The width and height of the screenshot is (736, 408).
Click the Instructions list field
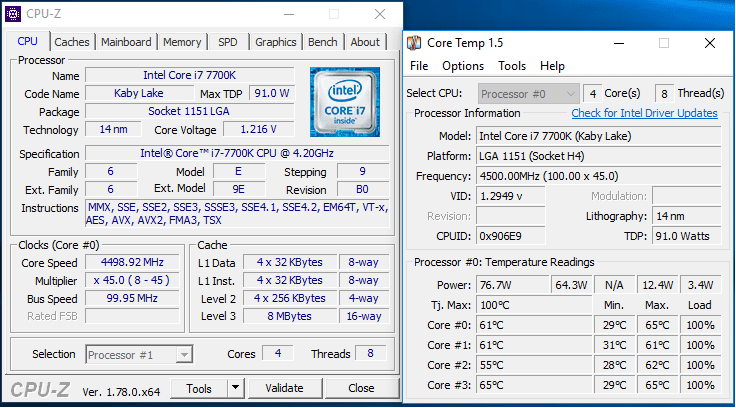pyautogui.click(x=237, y=214)
